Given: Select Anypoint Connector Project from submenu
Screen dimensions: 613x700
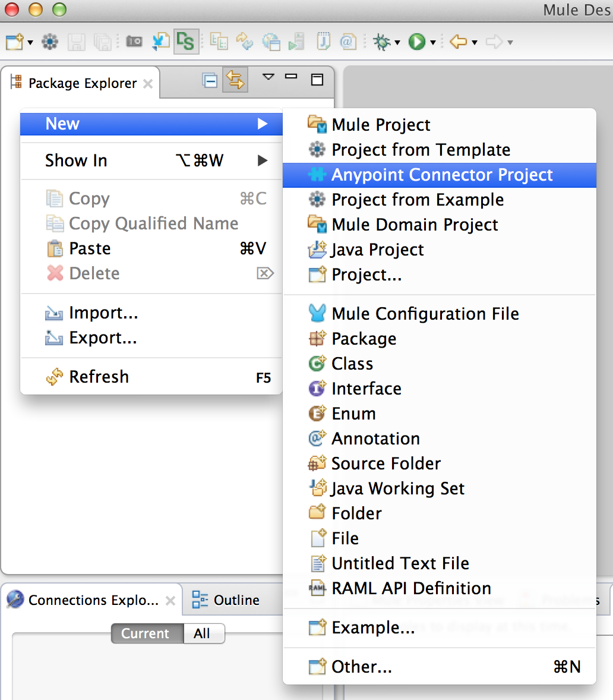Looking at the screenshot, I should pyautogui.click(x=441, y=175).
